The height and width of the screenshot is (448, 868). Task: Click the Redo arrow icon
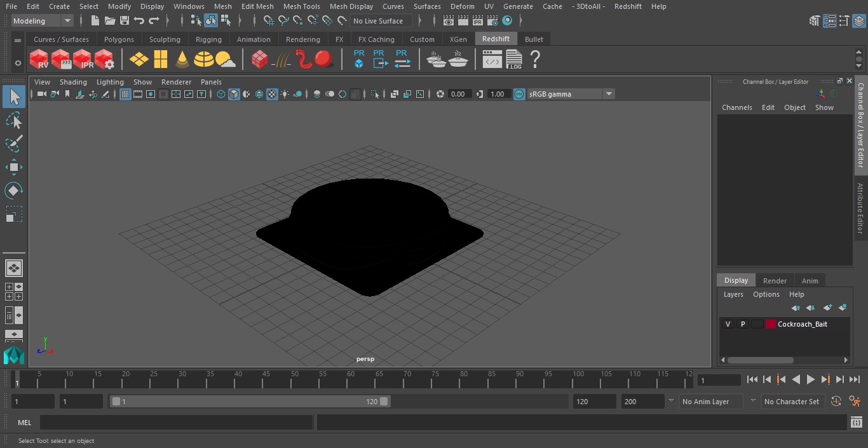(154, 21)
